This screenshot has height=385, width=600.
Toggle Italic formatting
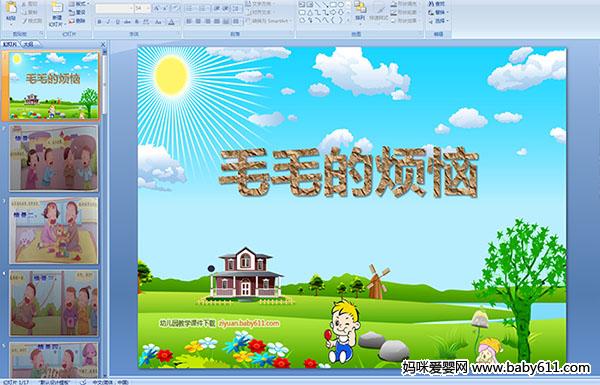[108, 22]
